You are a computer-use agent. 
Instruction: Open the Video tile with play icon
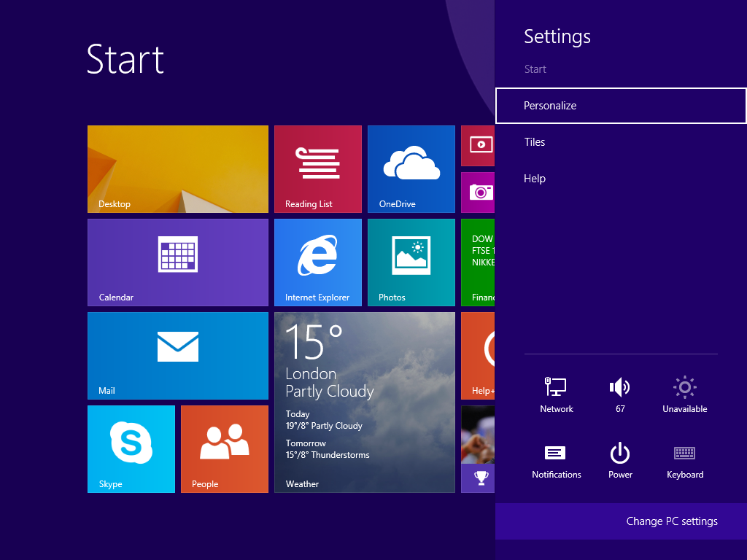tap(478, 146)
